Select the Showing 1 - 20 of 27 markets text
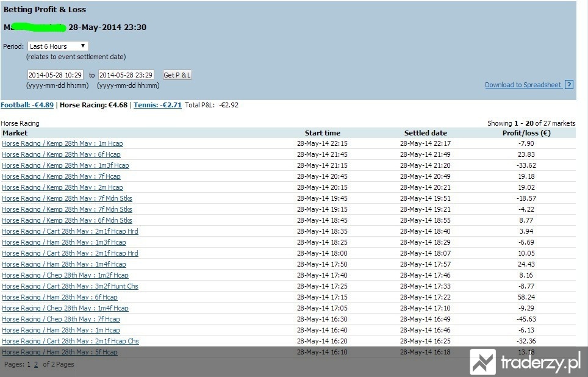588x377 pixels. tap(531, 123)
